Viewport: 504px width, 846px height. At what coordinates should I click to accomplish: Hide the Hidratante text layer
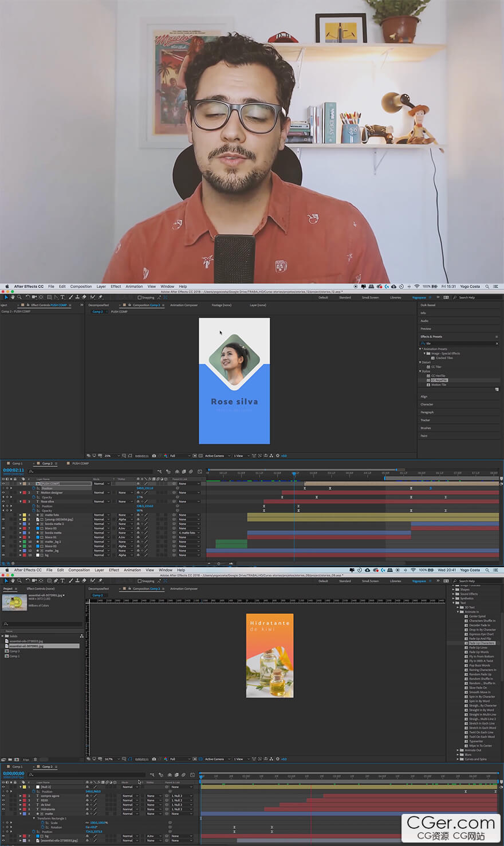point(3,809)
